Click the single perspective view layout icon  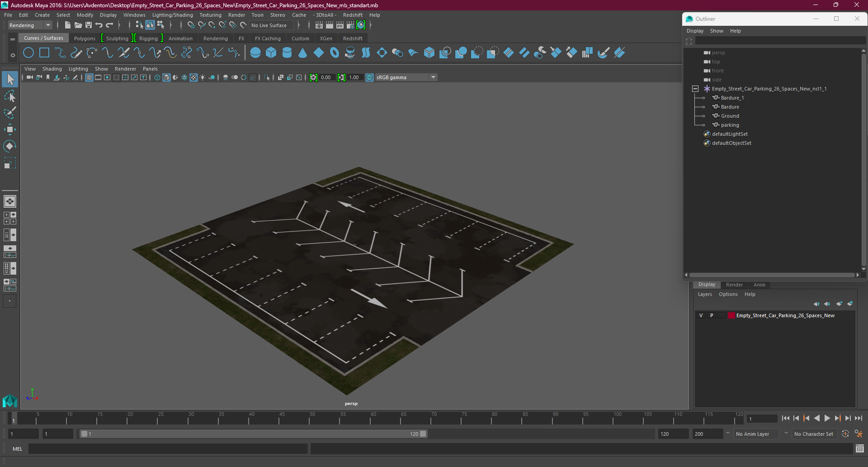pos(10,201)
